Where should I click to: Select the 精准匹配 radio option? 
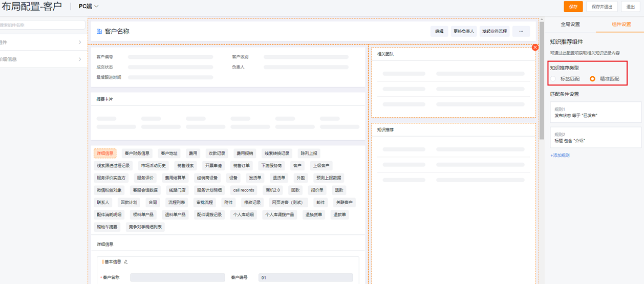[592, 79]
